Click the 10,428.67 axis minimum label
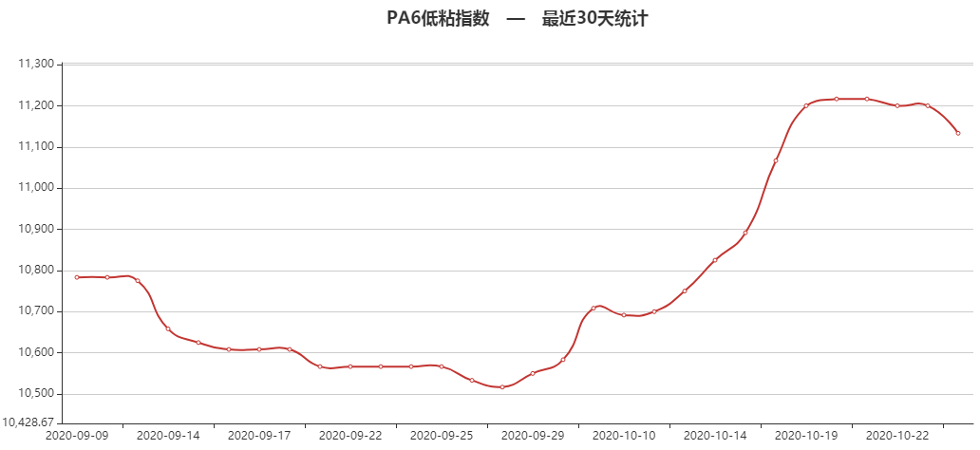 tap(28, 422)
